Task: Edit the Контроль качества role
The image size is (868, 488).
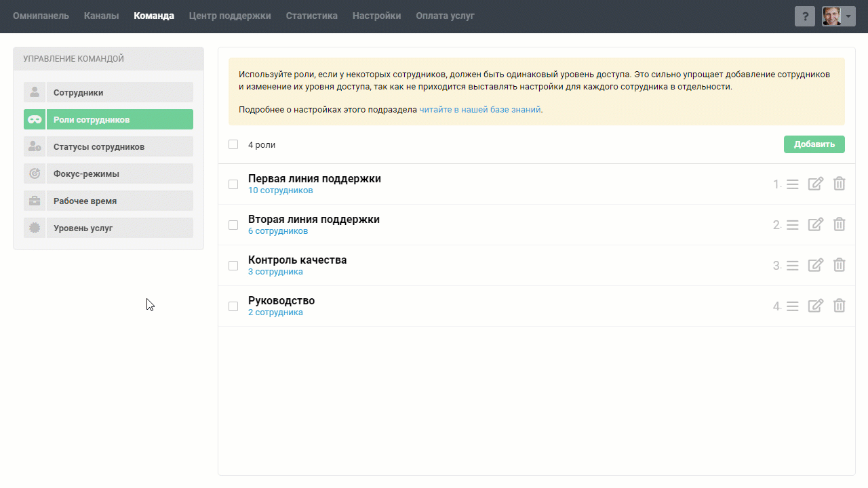Action: tap(816, 265)
